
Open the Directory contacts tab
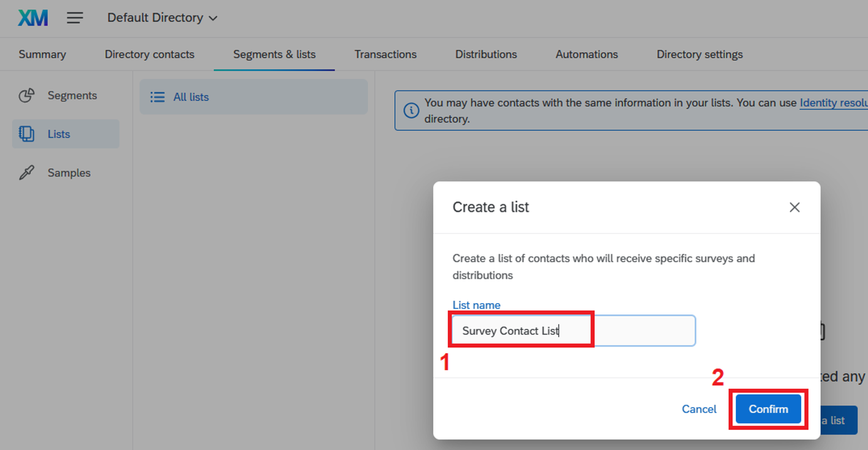click(x=149, y=54)
